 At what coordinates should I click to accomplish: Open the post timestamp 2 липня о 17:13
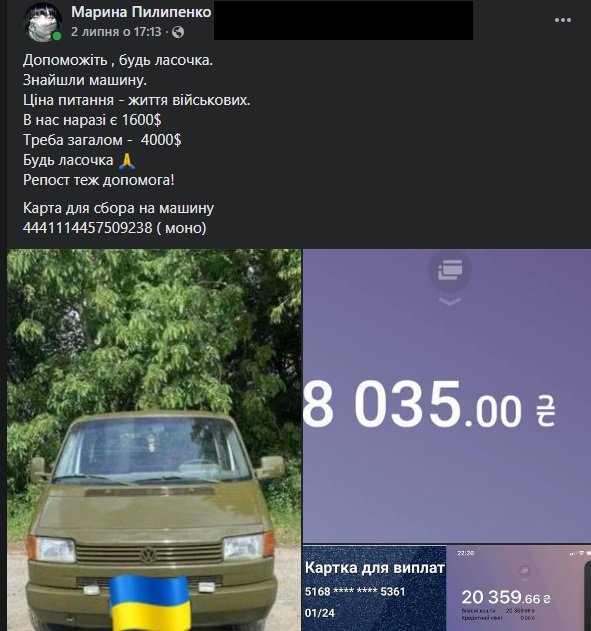click(x=116, y=32)
